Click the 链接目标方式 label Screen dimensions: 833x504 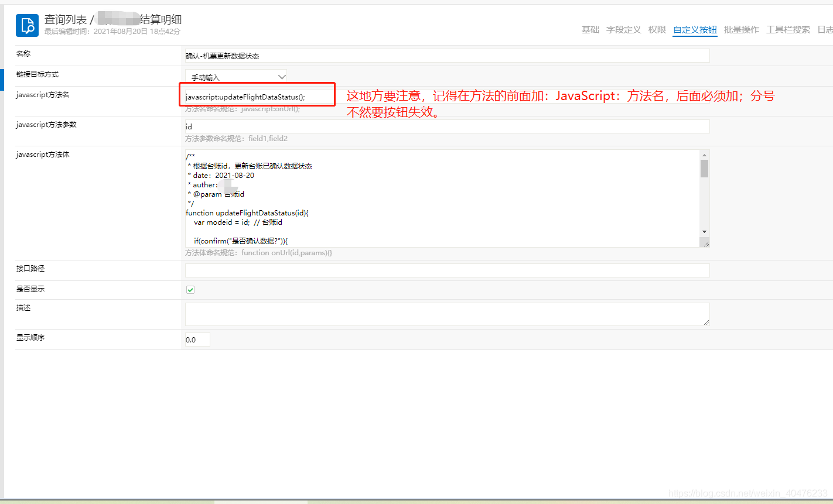(x=37, y=74)
